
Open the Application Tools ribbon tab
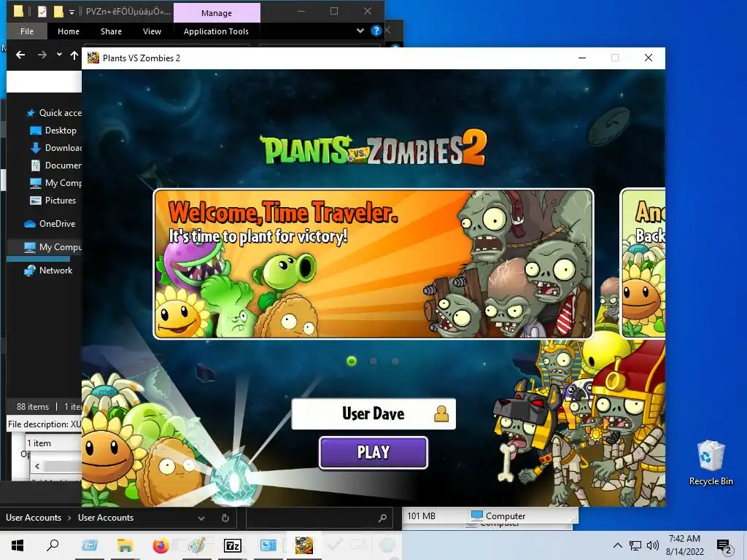[x=216, y=31]
